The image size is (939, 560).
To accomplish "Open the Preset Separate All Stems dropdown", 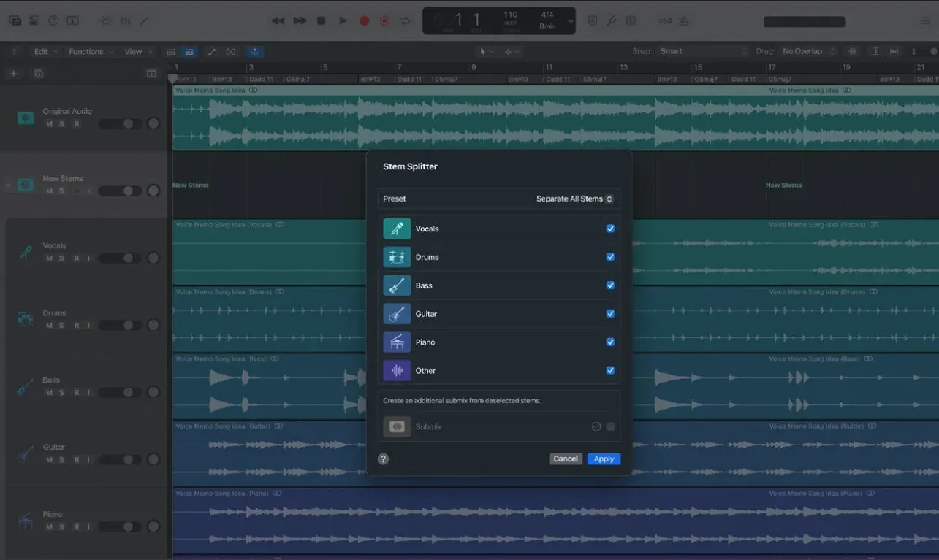I will coord(574,199).
